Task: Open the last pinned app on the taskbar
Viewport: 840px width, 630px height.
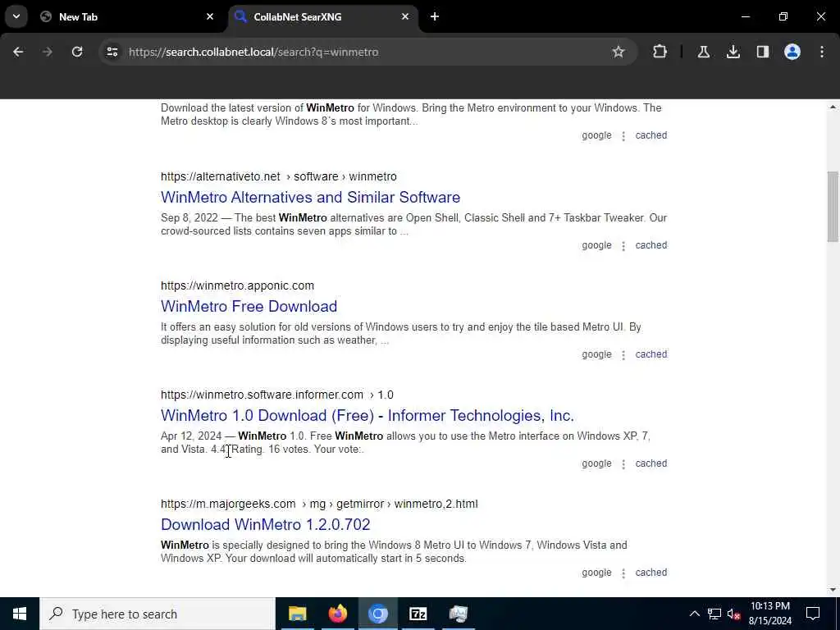Action: click(458, 614)
